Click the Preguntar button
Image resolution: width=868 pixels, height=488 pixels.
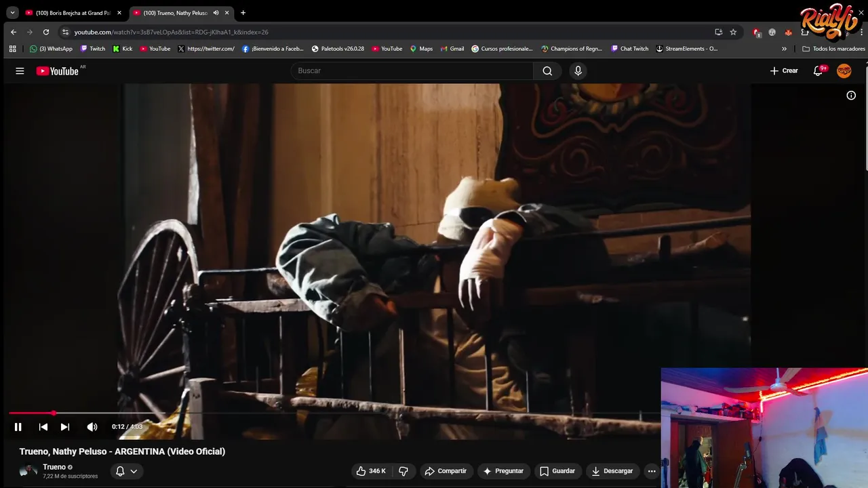503,471
